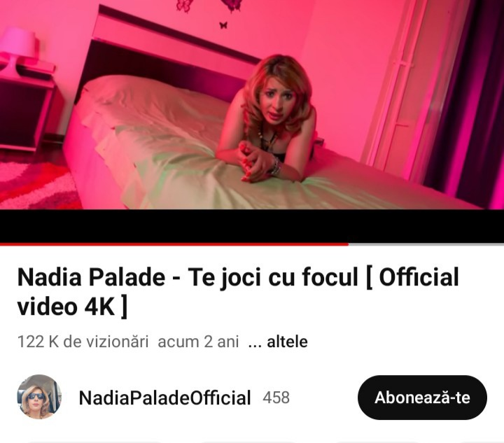Open the NadiaPaladeOfficial channel avatar
This screenshot has width=504, height=443.
pyautogui.click(x=39, y=397)
